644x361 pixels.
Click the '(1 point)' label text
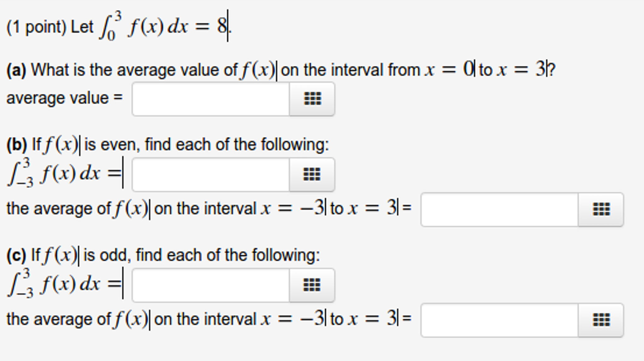point(36,27)
